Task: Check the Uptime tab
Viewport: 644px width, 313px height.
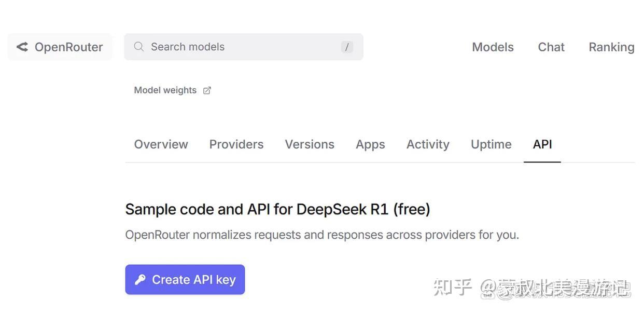Action: (491, 144)
